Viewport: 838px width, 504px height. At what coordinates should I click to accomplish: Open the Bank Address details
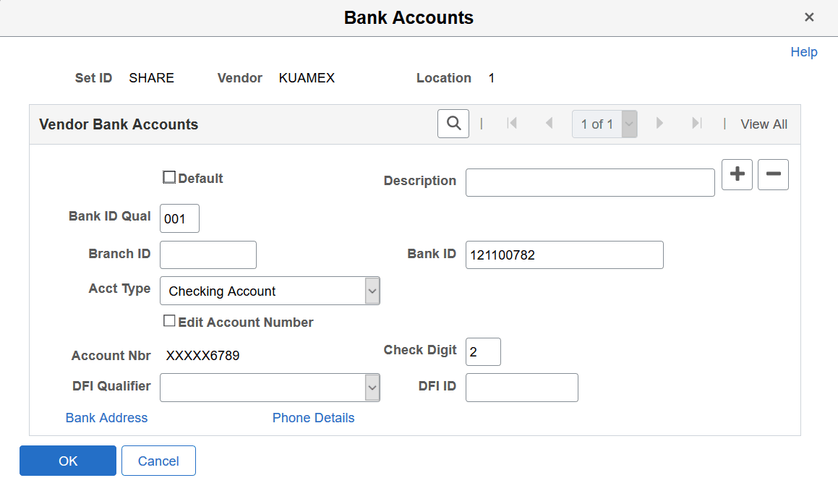106,417
